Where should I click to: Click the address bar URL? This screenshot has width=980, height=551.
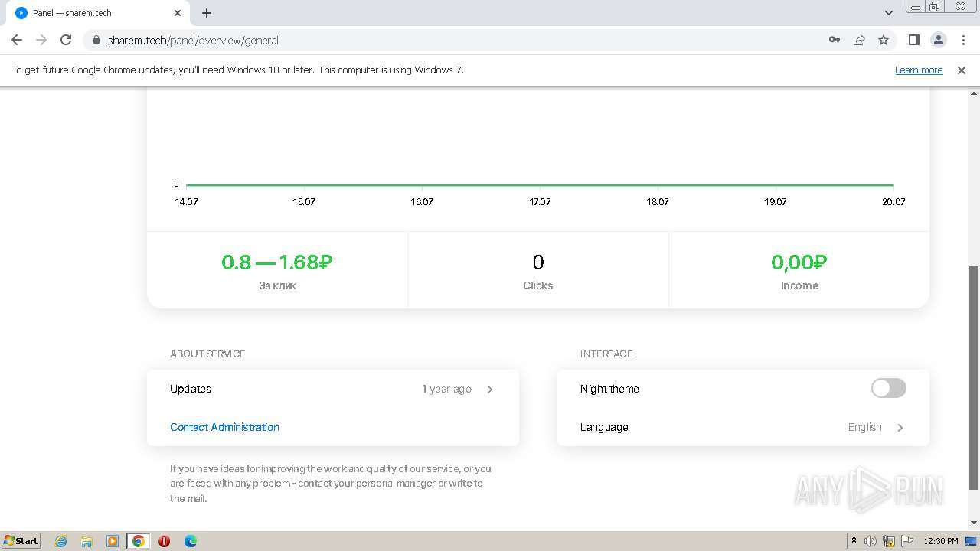193,40
